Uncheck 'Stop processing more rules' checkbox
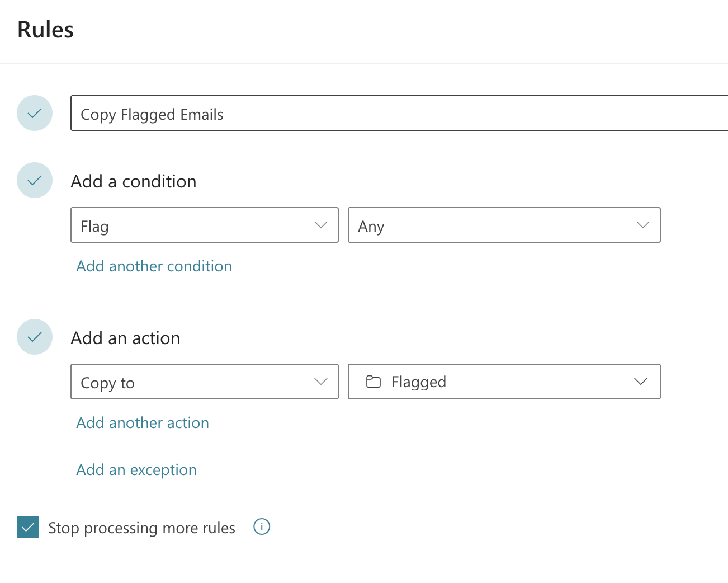The width and height of the screenshot is (728, 583). coord(28,527)
